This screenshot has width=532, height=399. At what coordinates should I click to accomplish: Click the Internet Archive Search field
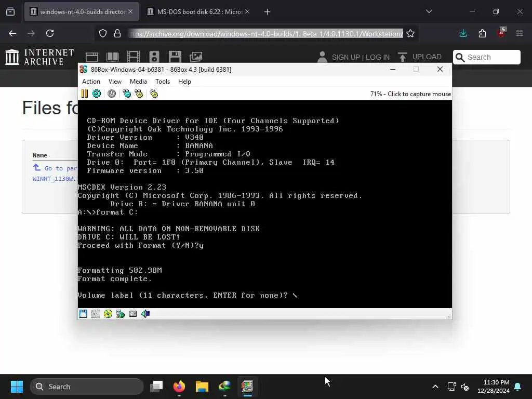[486, 57]
